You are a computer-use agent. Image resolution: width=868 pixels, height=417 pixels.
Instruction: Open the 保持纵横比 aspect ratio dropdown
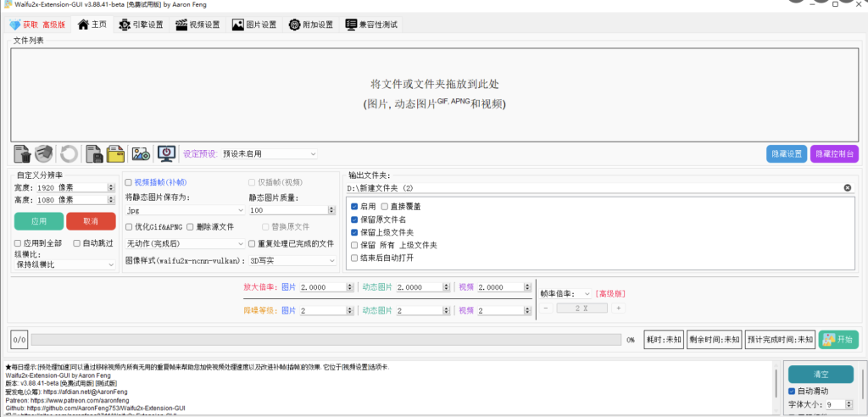[64, 264]
